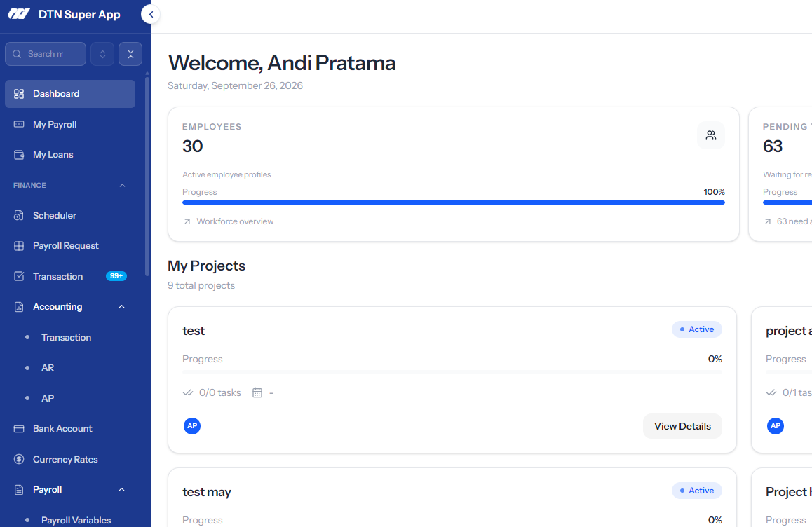Click the Dashboard grid icon
Image resolution: width=812 pixels, height=527 pixels.
point(19,94)
